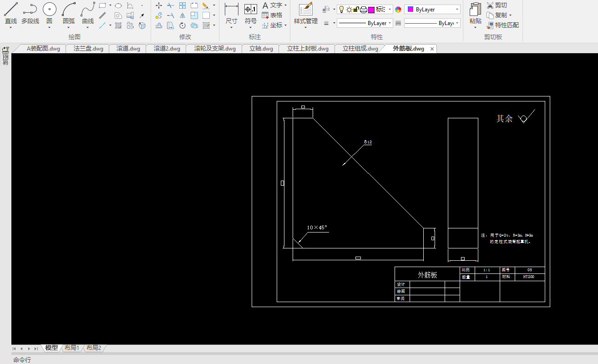Open the ByLayer color dropdown

[432, 10]
